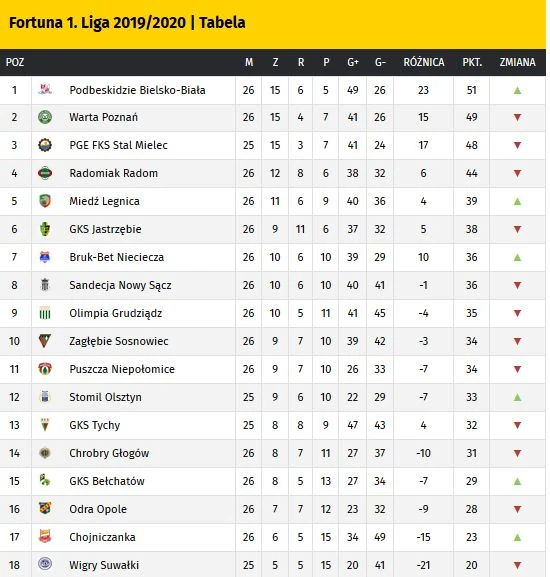Click the Odra Opole club crest
550x577 pixels.
(x=45, y=509)
